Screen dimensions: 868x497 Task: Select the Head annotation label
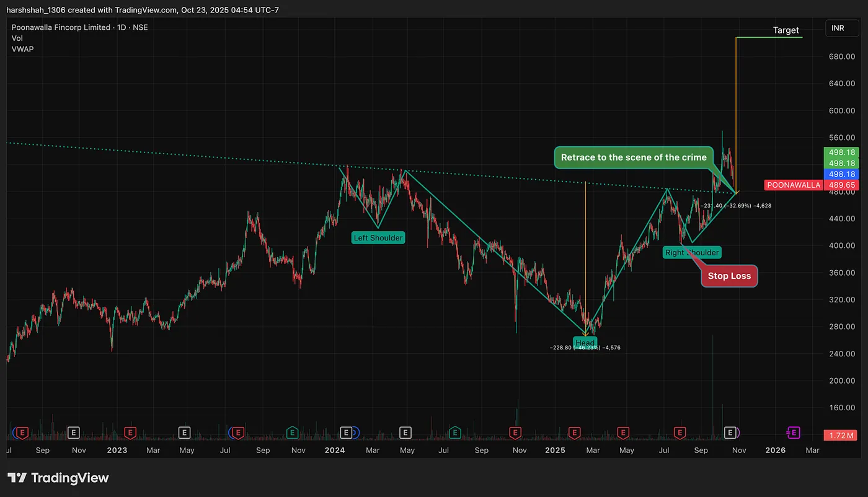[x=585, y=343]
